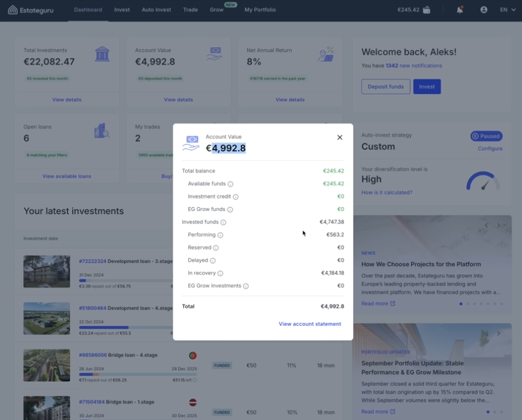Viewport: 522px width, 420px height.
Task: Click the Account Value wallet icon
Action: [214, 54]
